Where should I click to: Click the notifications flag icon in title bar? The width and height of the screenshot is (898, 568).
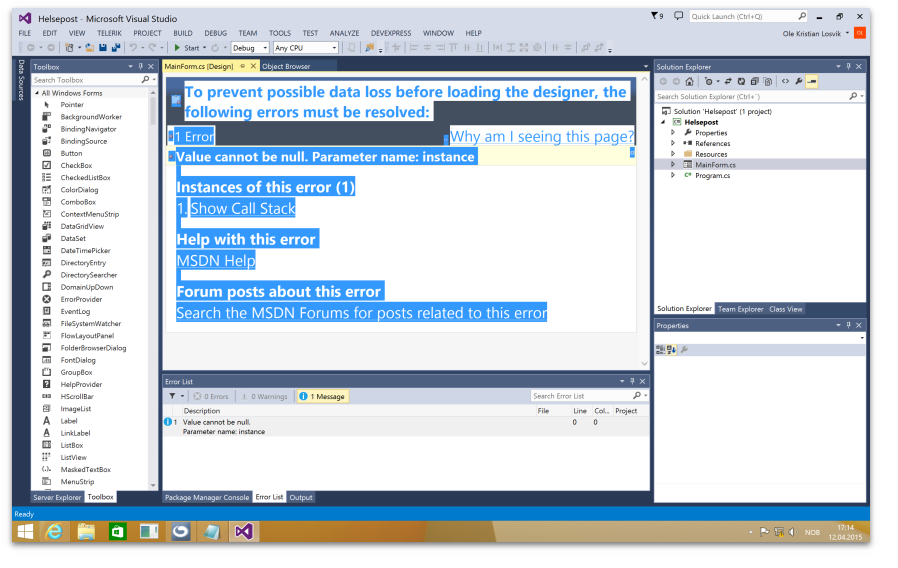pos(657,16)
